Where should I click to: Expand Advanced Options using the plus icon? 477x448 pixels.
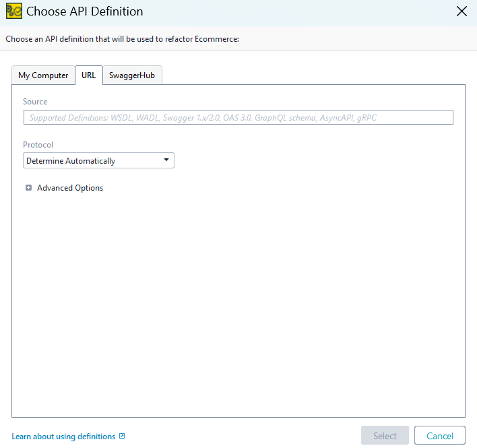point(29,188)
